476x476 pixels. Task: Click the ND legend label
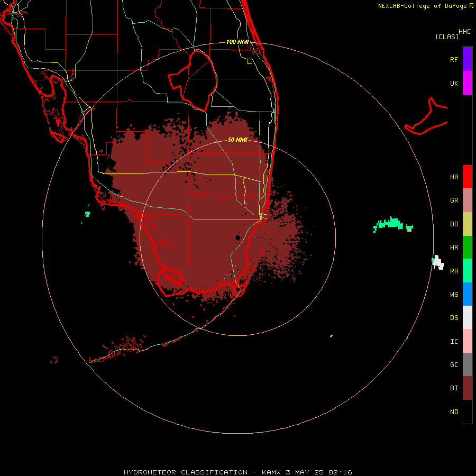tap(454, 412)
